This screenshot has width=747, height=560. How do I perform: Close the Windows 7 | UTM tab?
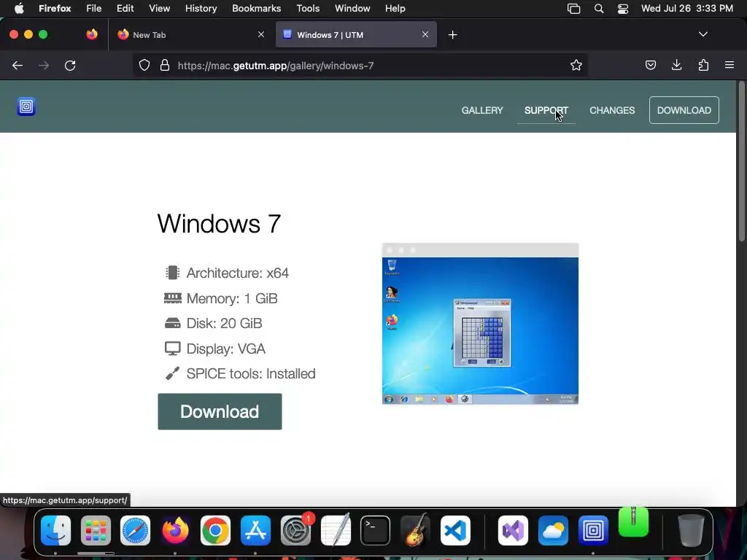[x=425, y=34]
